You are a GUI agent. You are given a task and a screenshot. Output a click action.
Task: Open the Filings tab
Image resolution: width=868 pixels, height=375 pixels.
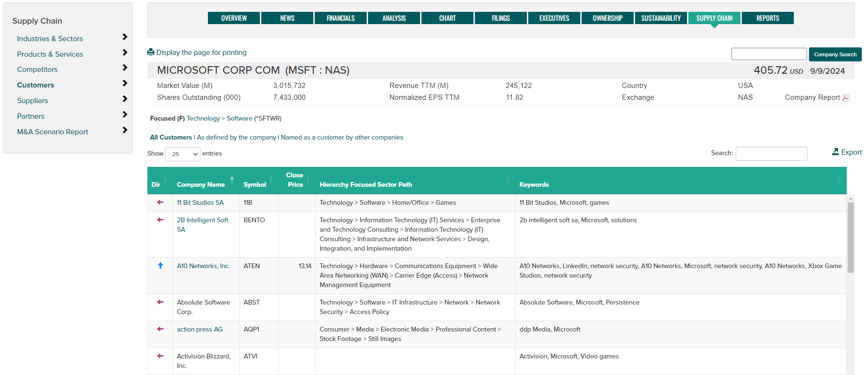(501, 18)
